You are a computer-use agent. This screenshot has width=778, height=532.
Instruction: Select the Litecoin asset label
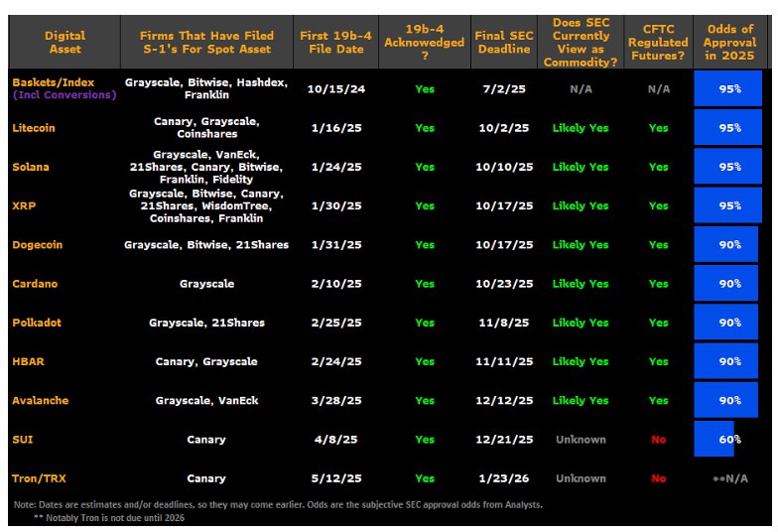[x=34, y=128]
